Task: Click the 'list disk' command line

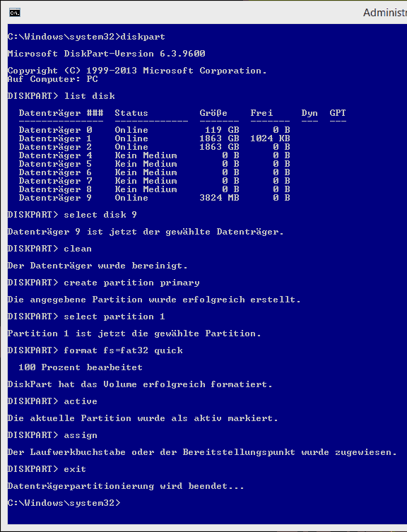Action: [61, 96]
